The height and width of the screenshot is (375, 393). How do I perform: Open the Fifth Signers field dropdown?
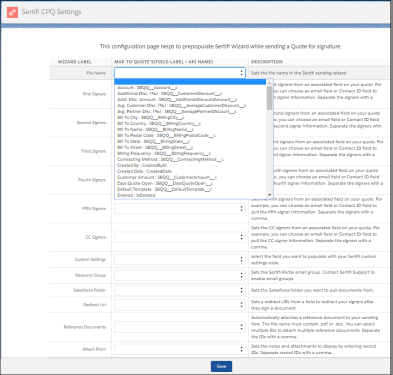click(180, 209)
